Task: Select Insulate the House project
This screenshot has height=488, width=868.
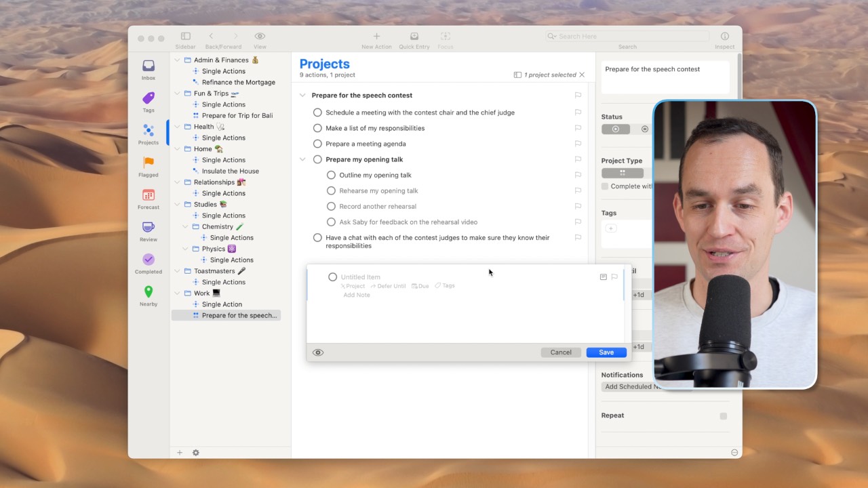Action: coord(231,171)
